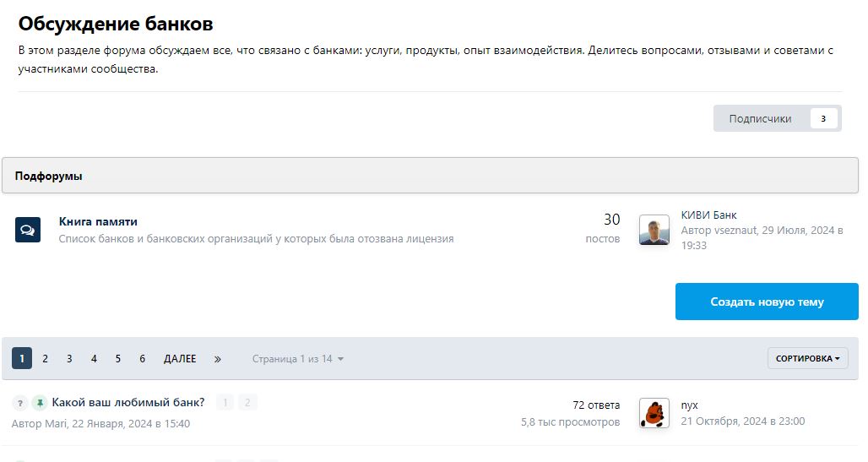Click ДАЛЕЕ to go to next page
Screen dimensions: 868x462
coord(180,359)
